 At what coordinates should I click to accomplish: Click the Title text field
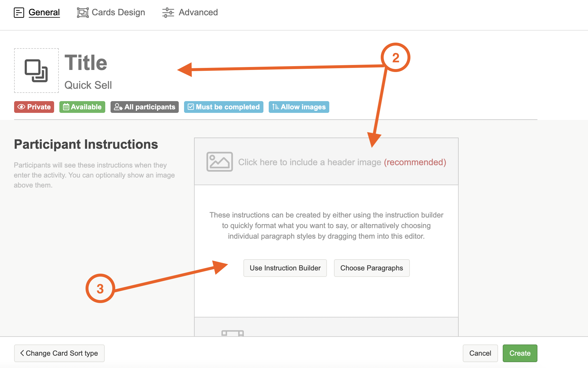pos(86,63)
